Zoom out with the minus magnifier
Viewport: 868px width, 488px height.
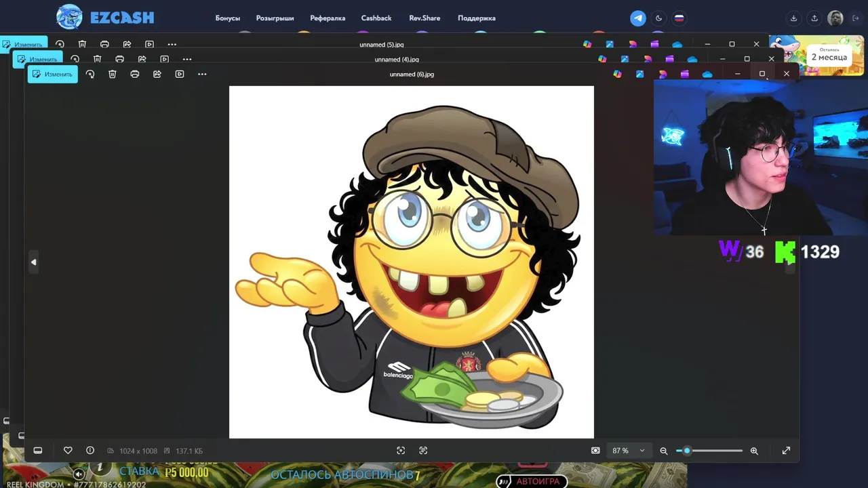664,451
